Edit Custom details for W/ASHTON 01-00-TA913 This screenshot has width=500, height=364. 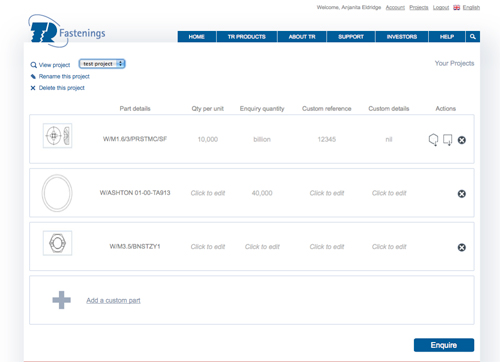click(389, 193)
